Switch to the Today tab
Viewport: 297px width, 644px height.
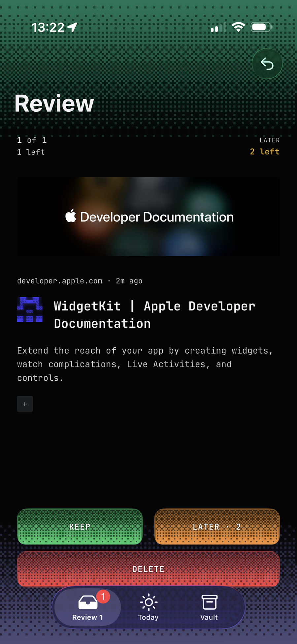coord(148,607)
